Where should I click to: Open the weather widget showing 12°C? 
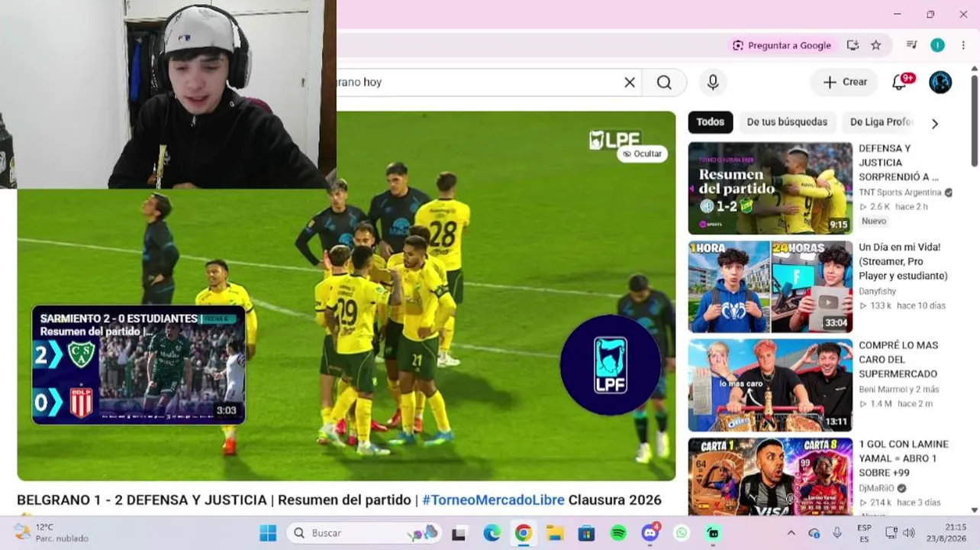pos(51,533)
